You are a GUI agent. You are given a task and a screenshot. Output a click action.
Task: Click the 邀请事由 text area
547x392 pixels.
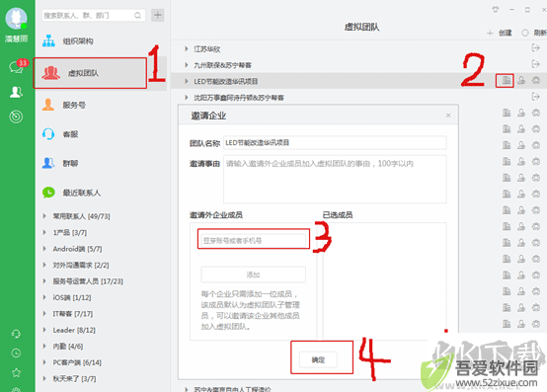pos(335,179)
